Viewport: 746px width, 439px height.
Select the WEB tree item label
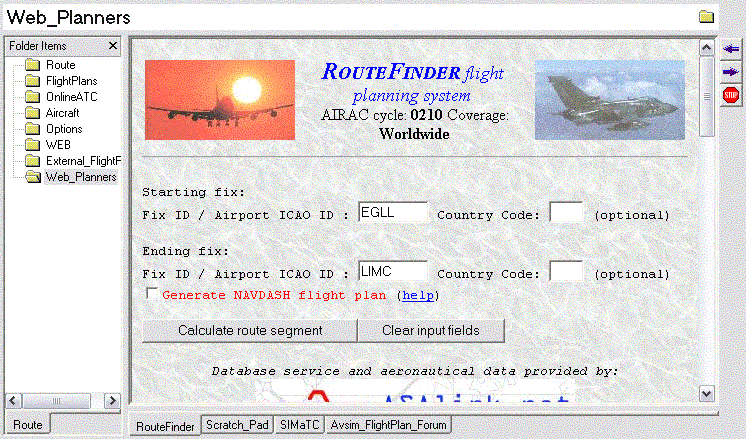pos(58,145)
